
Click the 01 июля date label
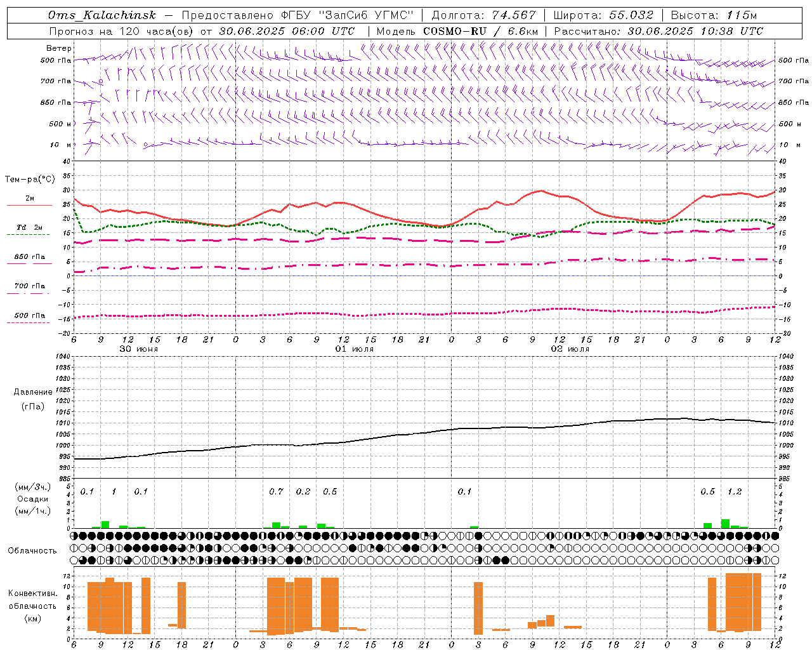[355, 349]
